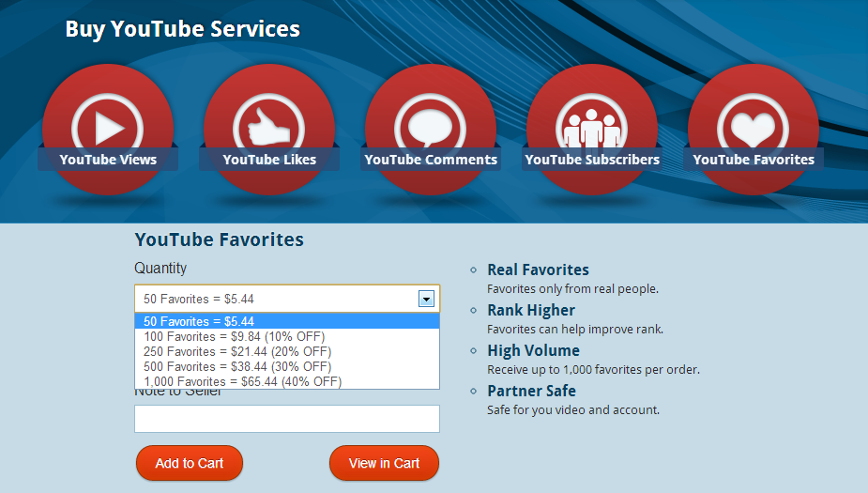
Task: Click 'Safe for you video and account.' text
Action: coord(573,410)
